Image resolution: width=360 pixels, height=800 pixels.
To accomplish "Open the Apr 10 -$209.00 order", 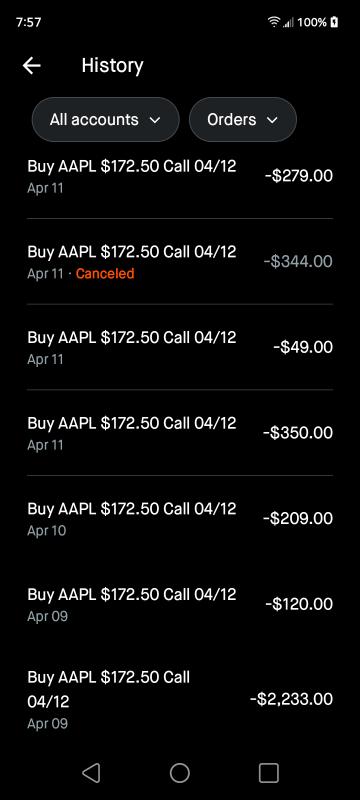I will click(x=180, y=519).
